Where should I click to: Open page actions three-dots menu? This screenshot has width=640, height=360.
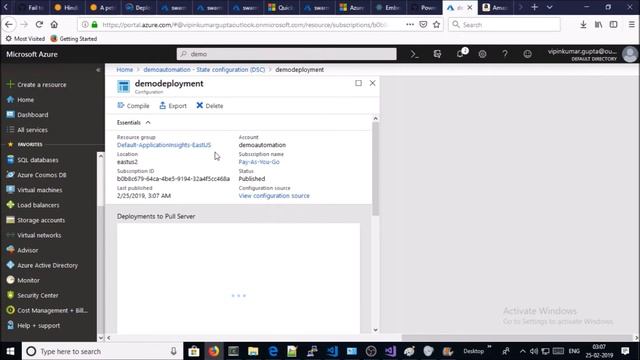pos(410,24)
